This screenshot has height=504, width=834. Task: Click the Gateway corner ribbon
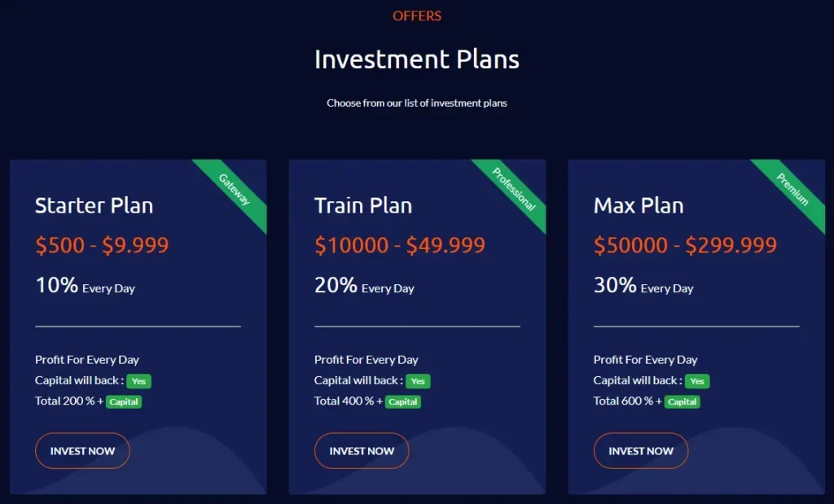[234, 190]
